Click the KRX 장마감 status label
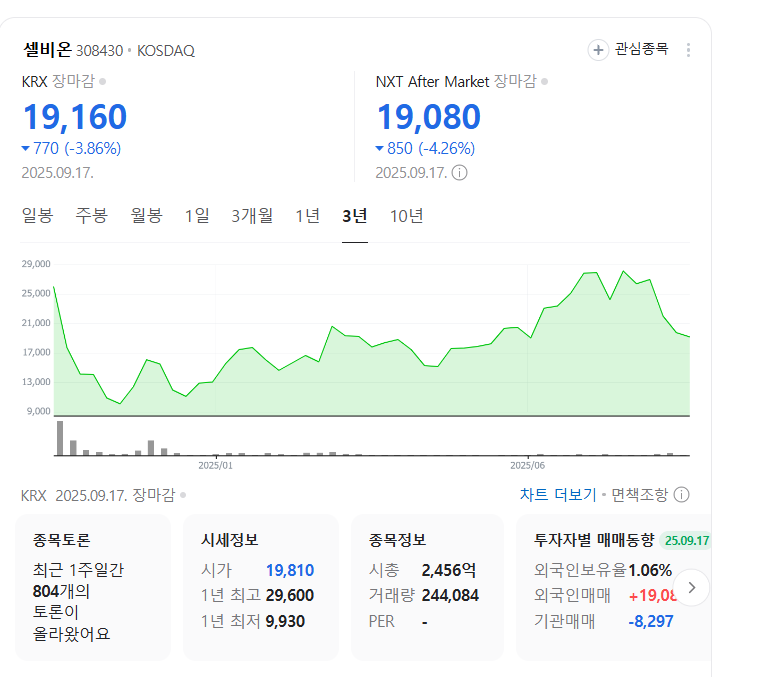This screenshot has width=760, height=677. (58, 81)
